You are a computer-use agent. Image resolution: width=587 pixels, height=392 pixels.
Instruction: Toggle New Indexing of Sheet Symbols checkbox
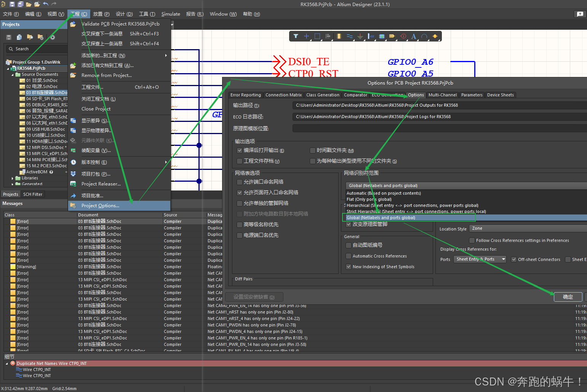[349, 266]
